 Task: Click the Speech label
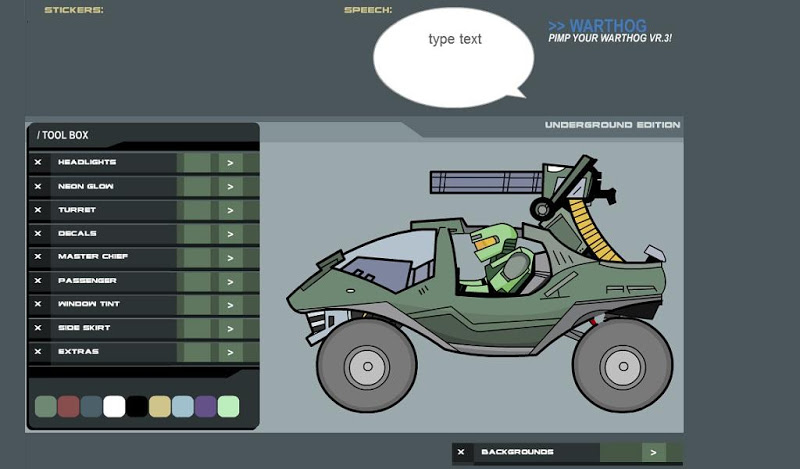(368, 10)
